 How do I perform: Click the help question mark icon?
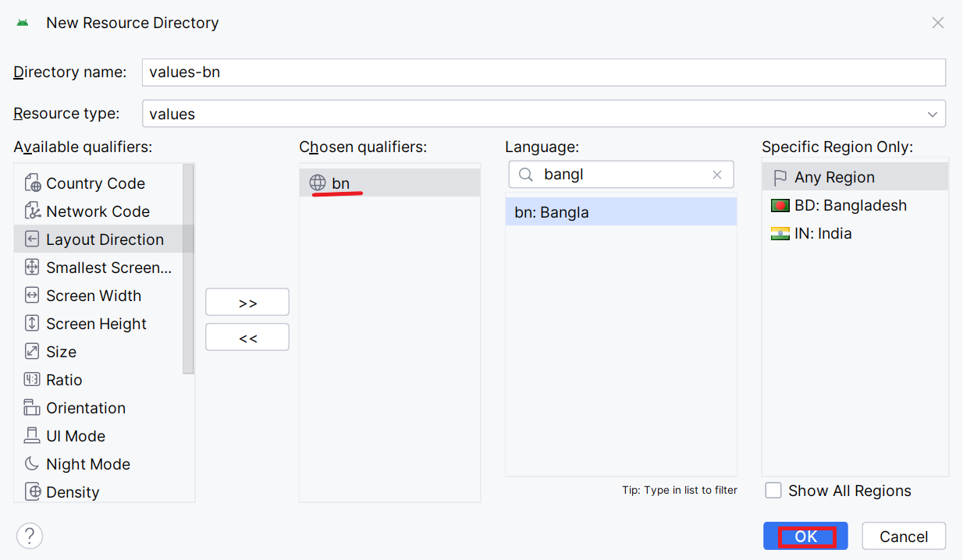click(30, 536)
